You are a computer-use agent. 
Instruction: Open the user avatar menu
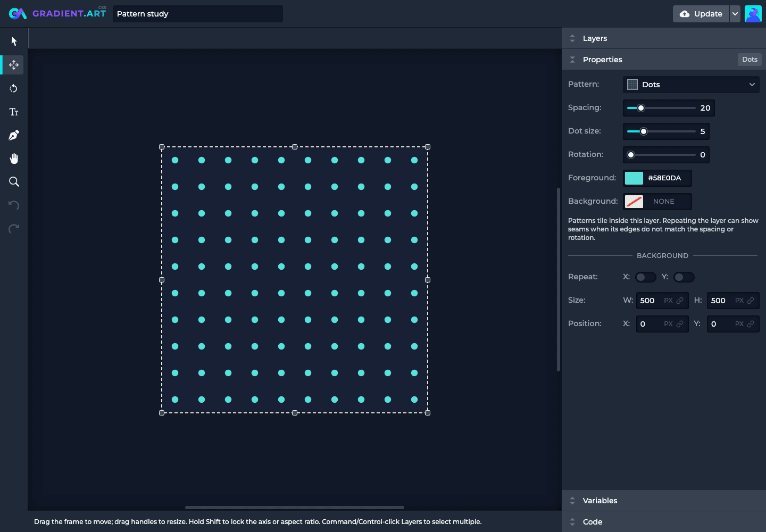pyautogui.click(x=753, y=14)
